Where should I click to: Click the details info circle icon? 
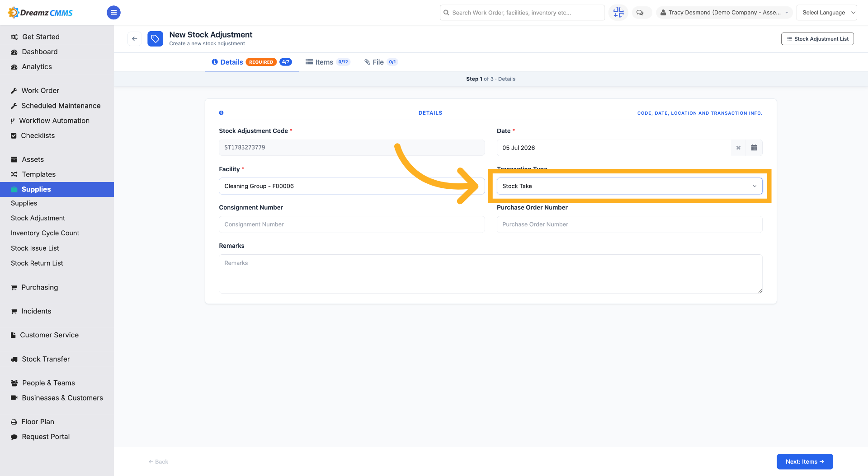click(221, 113)
